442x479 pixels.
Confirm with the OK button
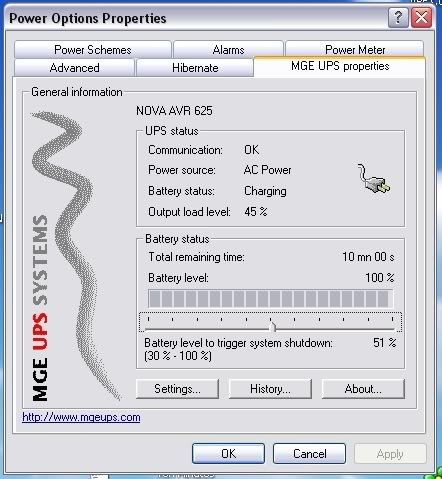click(228, 454)
